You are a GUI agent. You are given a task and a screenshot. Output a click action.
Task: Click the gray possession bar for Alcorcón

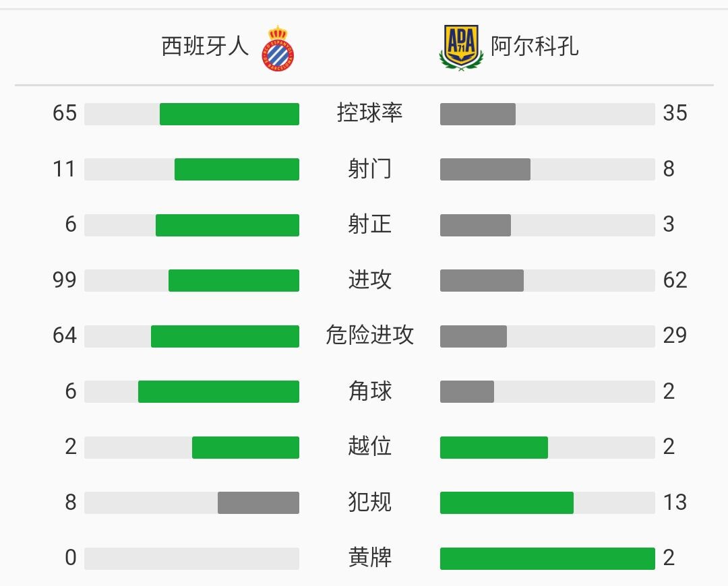pyautogui.click(x=478, y=114)
